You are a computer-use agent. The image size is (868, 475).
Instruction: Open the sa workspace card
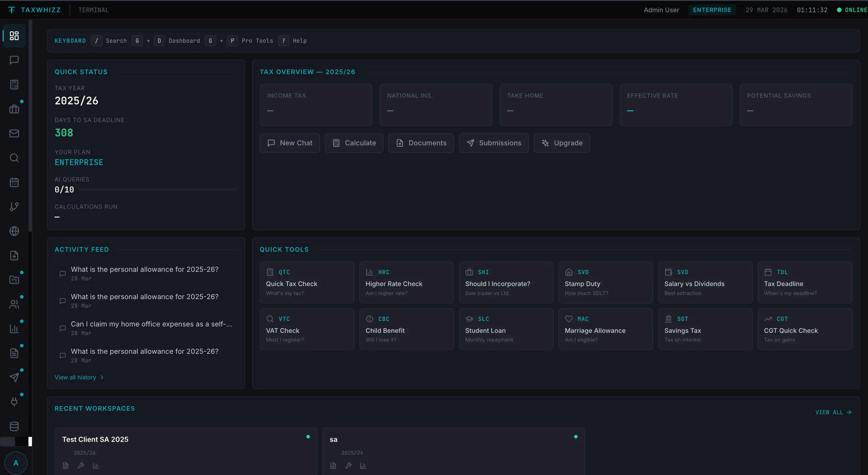click(x=454, y=451)
